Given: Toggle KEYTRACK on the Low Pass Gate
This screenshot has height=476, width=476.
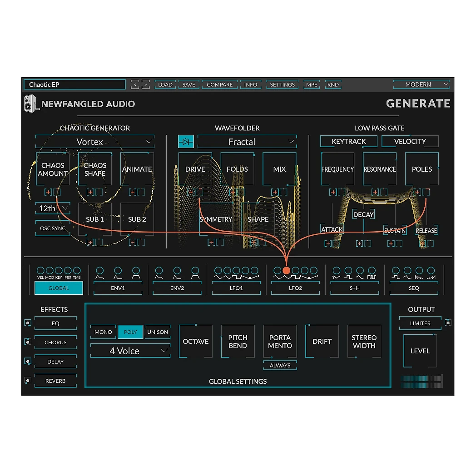Looking at the screenshot, I should (349, 141).
